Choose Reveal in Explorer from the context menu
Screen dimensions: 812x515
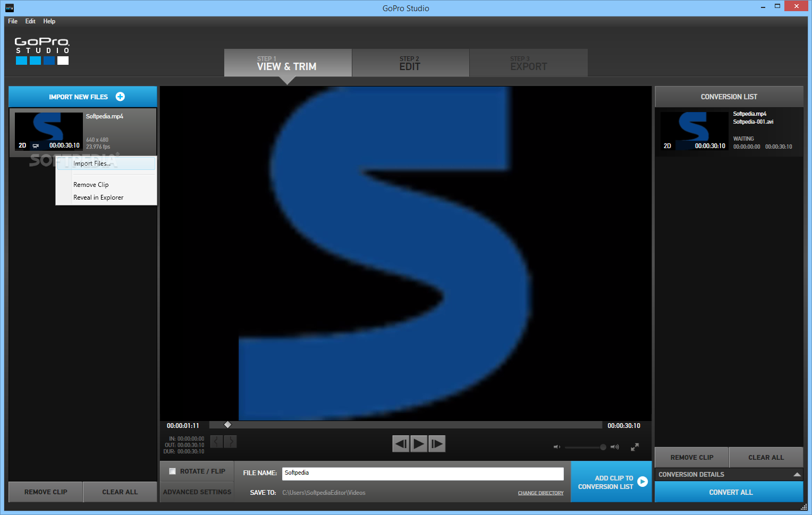tap(106, 198)
